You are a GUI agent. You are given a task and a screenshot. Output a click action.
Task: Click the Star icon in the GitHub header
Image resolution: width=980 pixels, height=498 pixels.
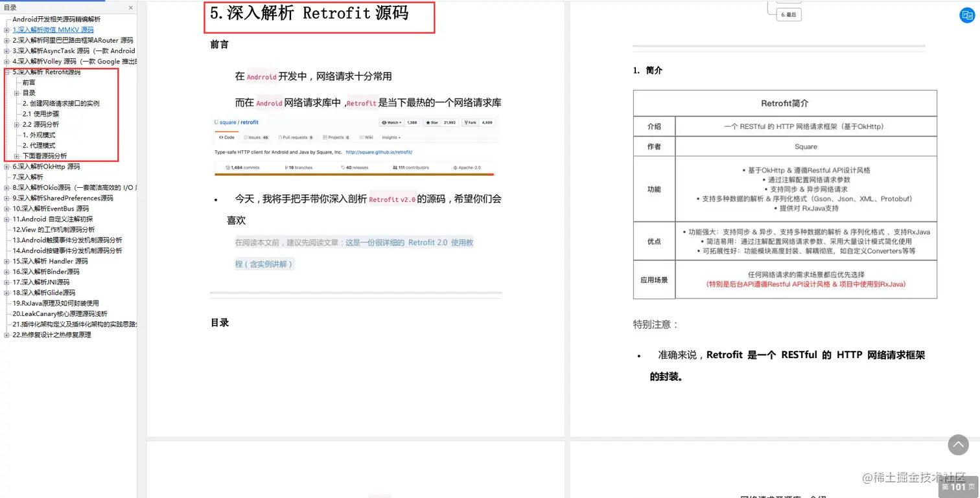[x=428, y=122]
